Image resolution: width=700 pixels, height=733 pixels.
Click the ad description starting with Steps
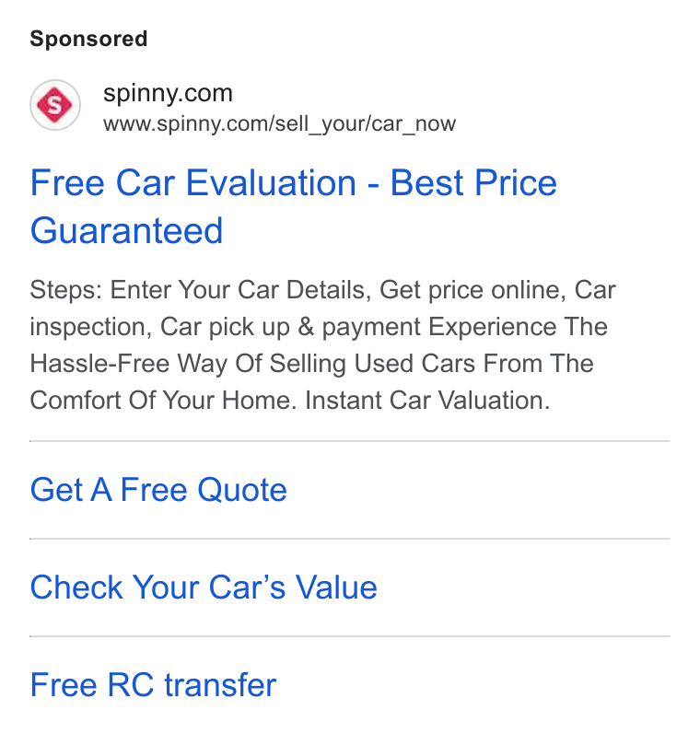(x=322, y=345)
